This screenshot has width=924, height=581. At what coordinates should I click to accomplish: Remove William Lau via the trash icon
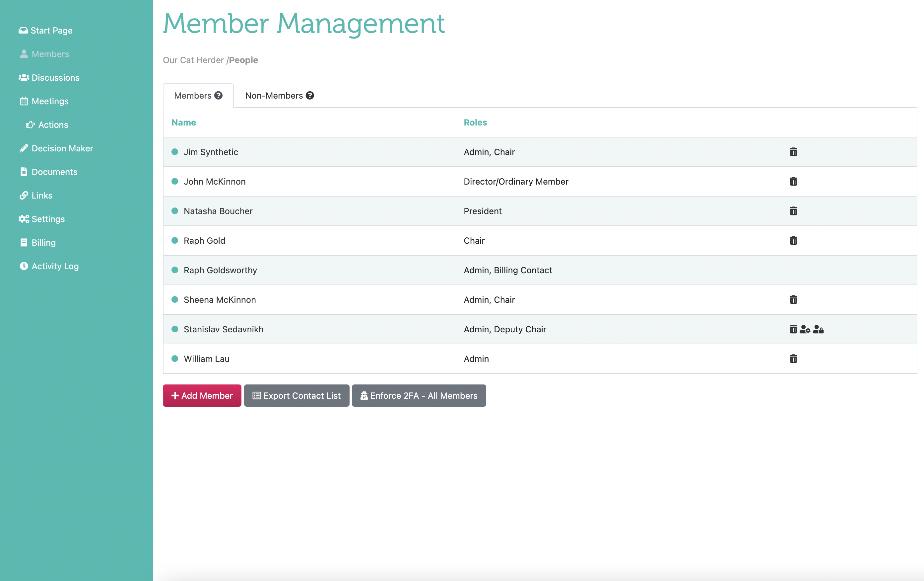[793, 359]
